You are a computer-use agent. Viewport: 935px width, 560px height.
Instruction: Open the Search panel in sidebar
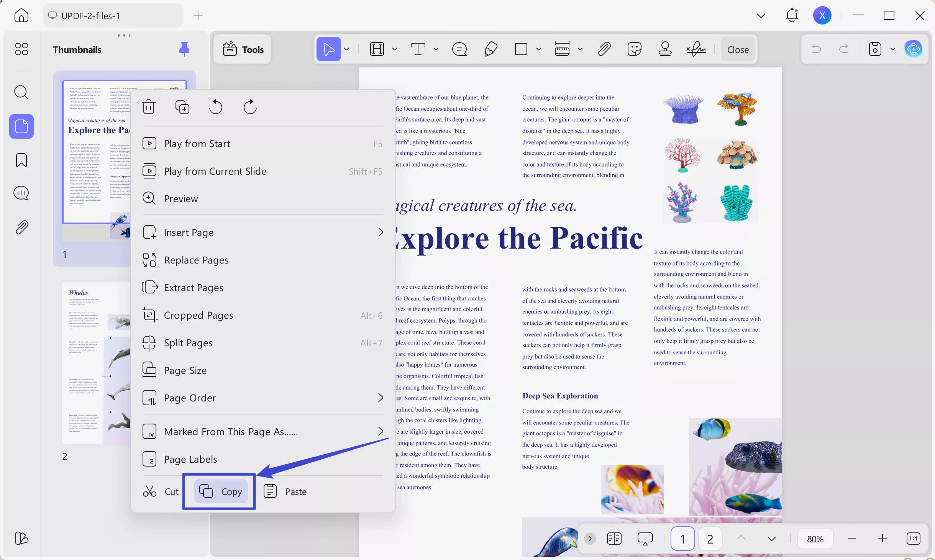tap(21, 92)
